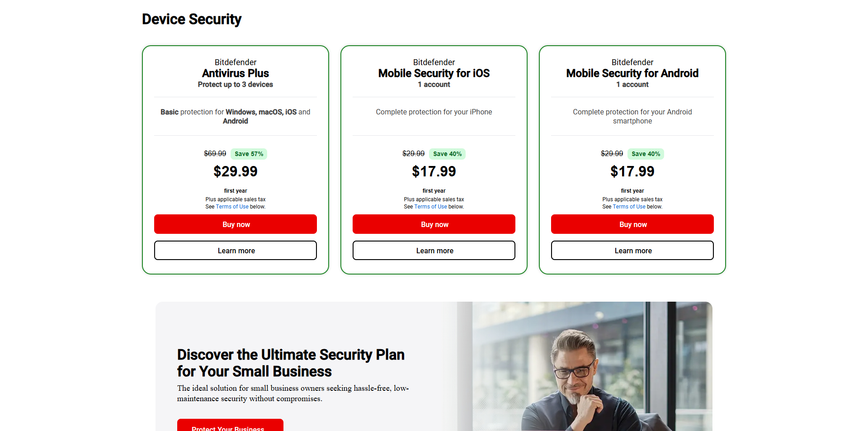Click the Save 57% badge on Antivirus Plus
The height and width of the screenshot is (431, 868).
click(249, 154)
